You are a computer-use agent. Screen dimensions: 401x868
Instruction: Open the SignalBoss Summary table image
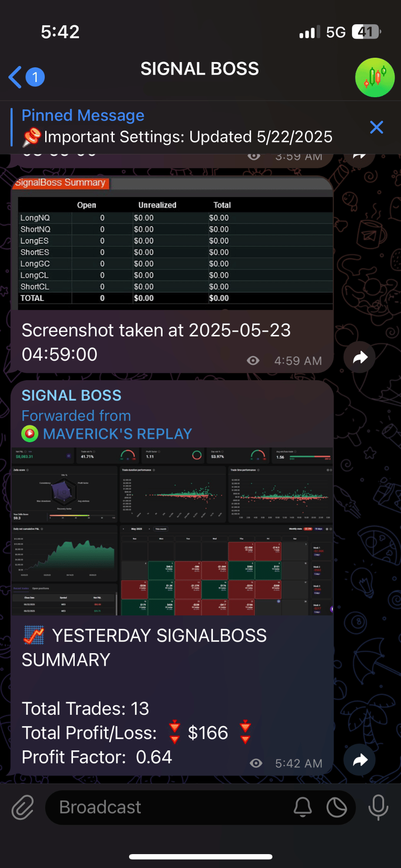(172, 243)
